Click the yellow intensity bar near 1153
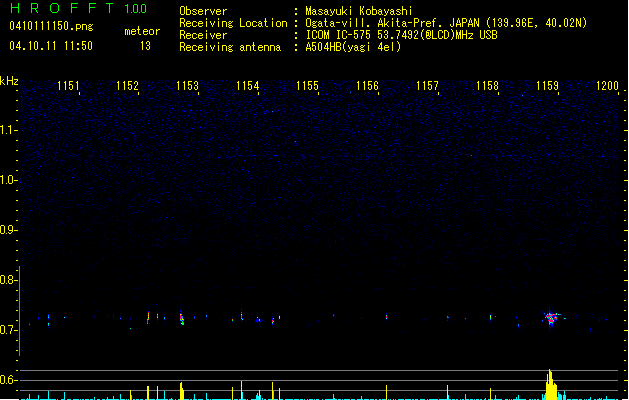The height and width of the screenshot is (400, 629). pyautogui.click(x=182, y=391)
